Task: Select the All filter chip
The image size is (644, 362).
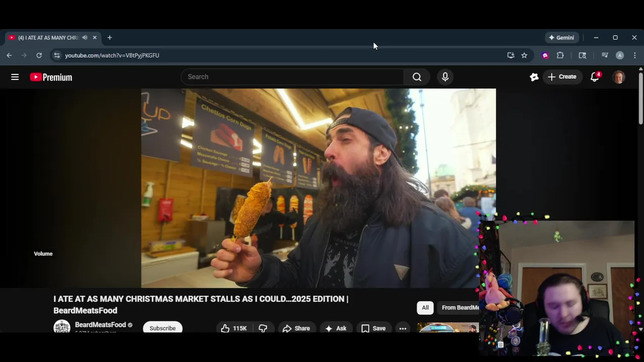Action: (x=425, y=308)
